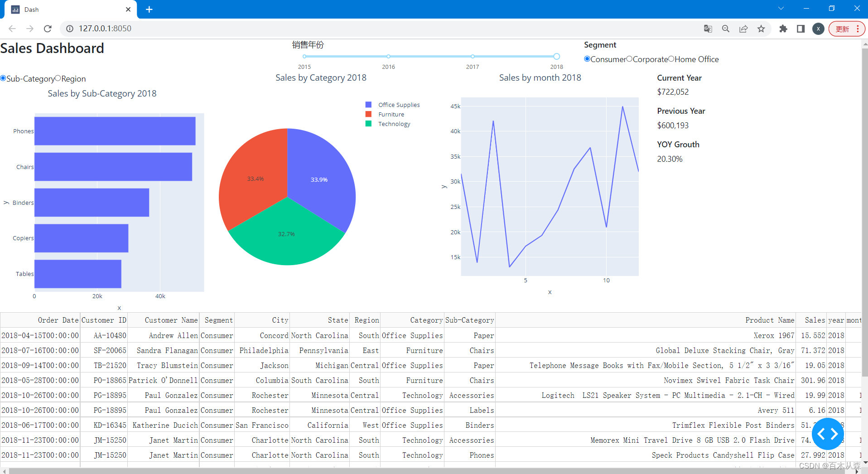This screenshot has height=474, width=868.
Task: Select Region radio option
Action: pyautogui.click(x=58, y=78)
